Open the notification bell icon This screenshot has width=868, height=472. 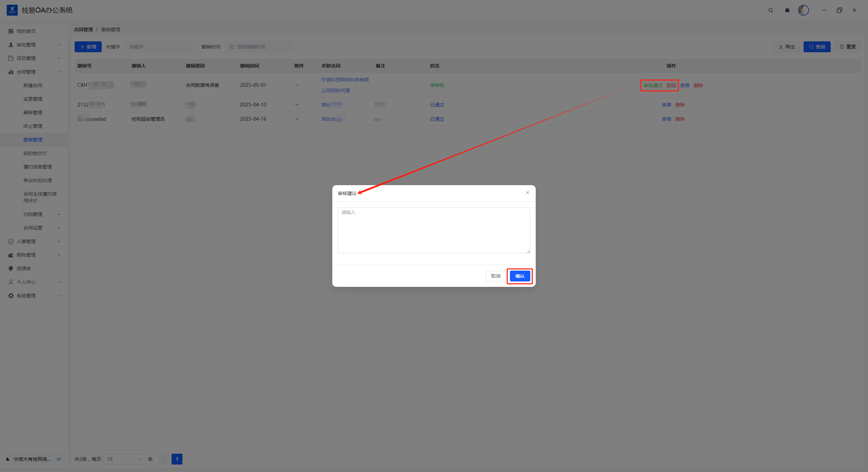click(787, 10)
